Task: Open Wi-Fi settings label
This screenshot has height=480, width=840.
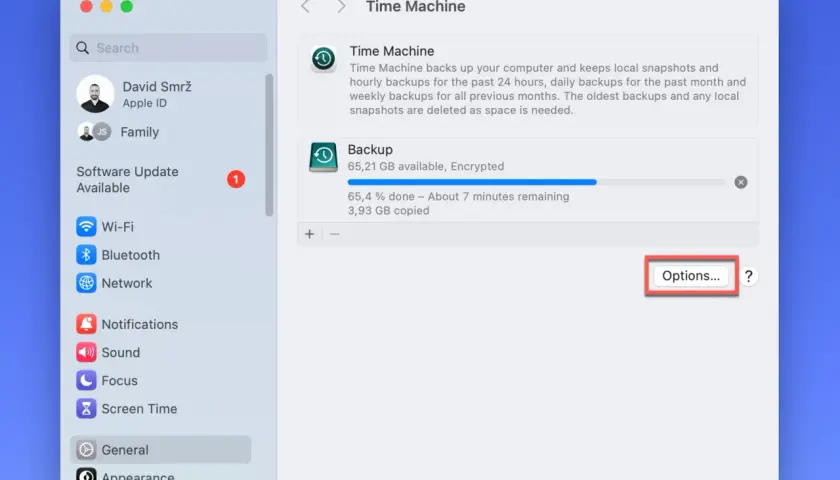Action: click(x=117, y=227)
